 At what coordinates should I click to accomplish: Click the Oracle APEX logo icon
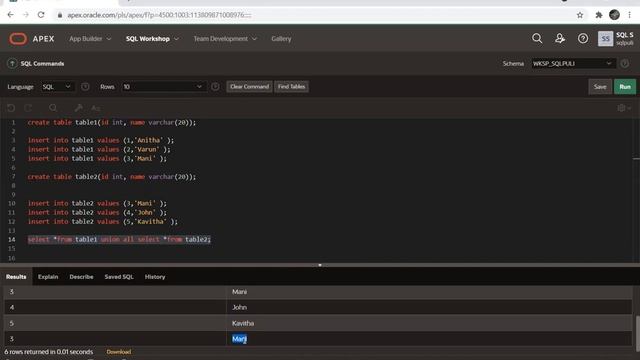click(x=18, y=39)
